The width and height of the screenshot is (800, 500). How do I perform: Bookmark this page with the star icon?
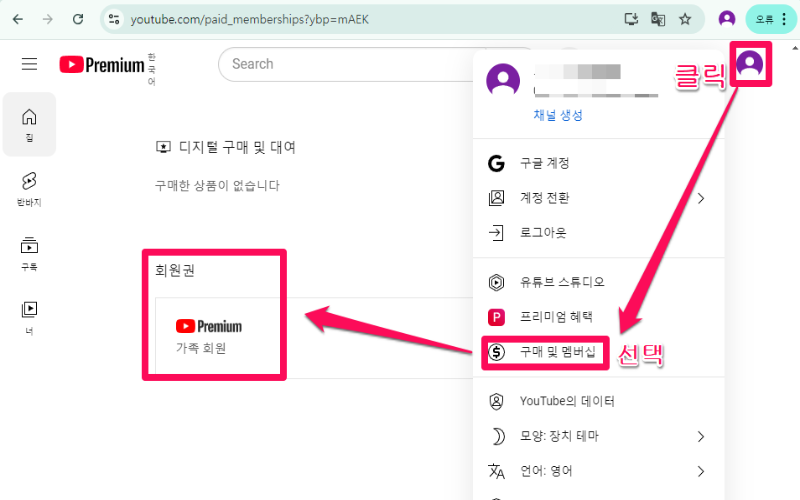click(685, 19)
